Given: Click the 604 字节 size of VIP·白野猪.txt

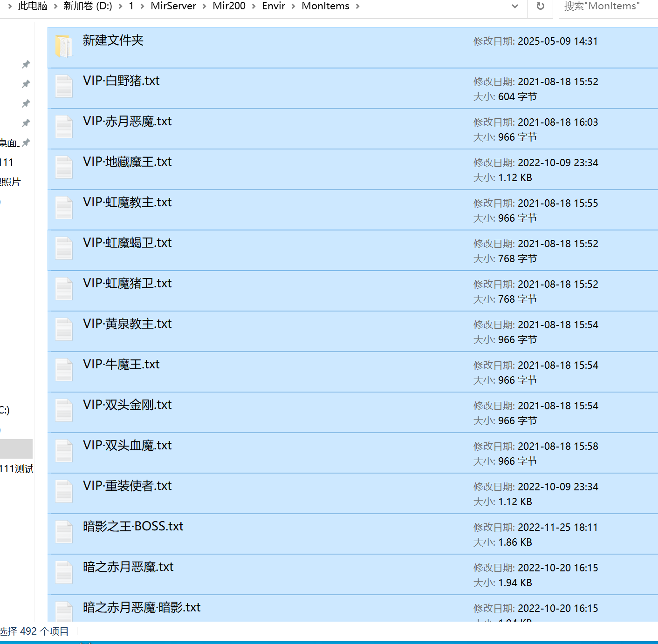Looking at the screenshot, I should (518, 96).
